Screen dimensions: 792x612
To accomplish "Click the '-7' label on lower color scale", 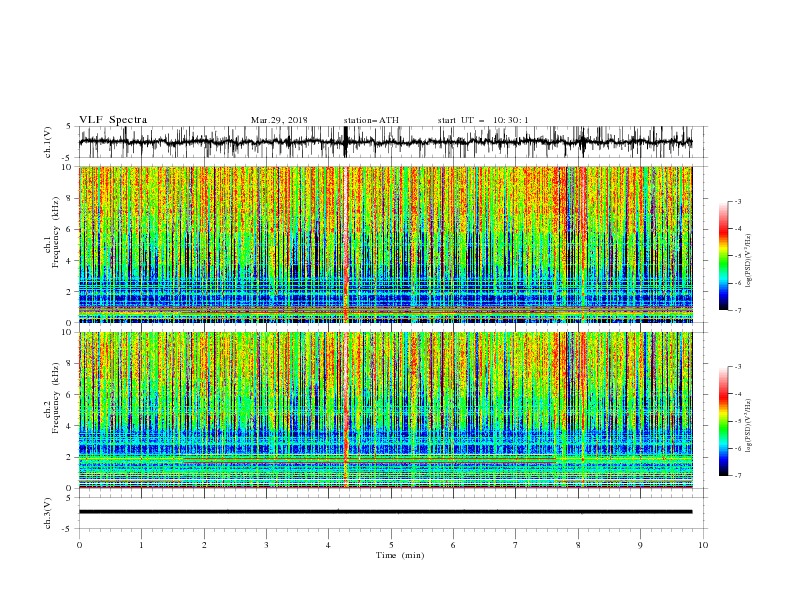I will [738, 475].
